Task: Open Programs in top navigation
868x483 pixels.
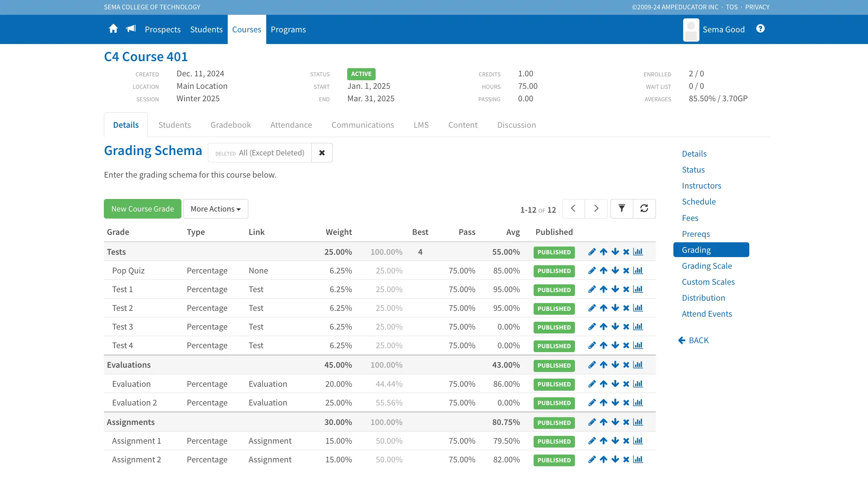Action: [288, 30]
